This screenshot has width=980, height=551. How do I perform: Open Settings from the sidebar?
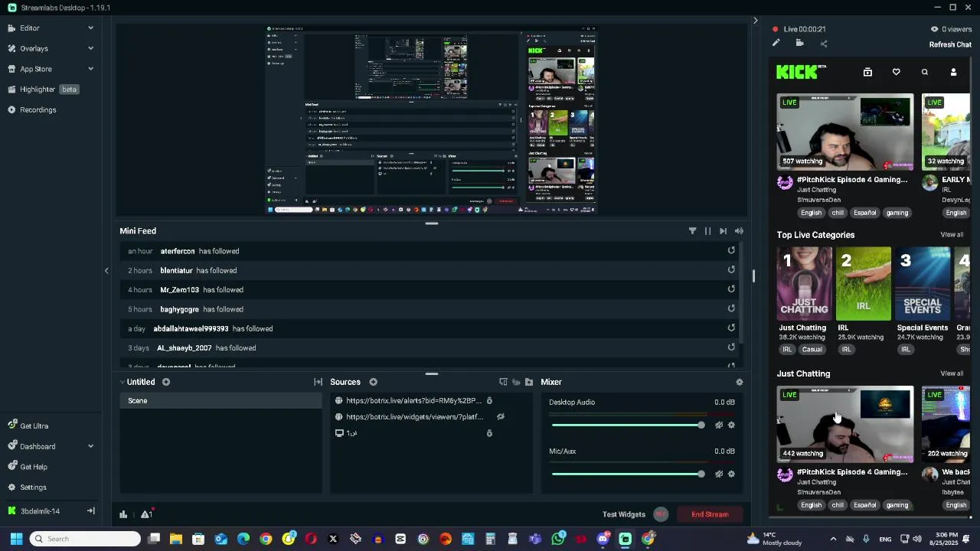(33, 487)
